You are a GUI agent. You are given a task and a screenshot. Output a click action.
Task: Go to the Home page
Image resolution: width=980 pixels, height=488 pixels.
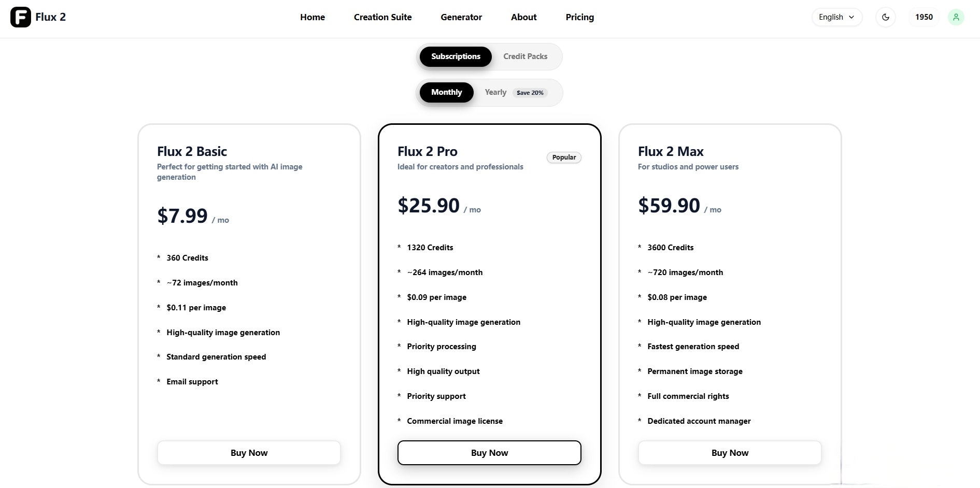click(313, 17)
